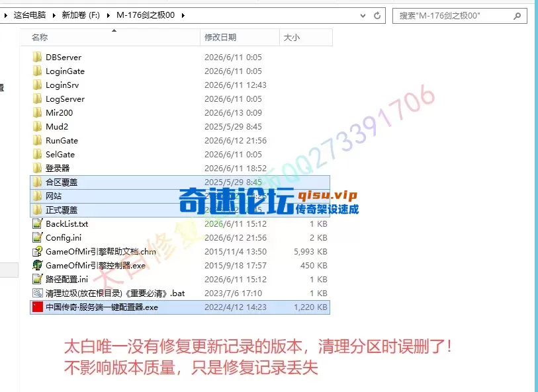Select the Config.ini file name
The width and height of the screenshot is (538, 392).
point(64,238)
